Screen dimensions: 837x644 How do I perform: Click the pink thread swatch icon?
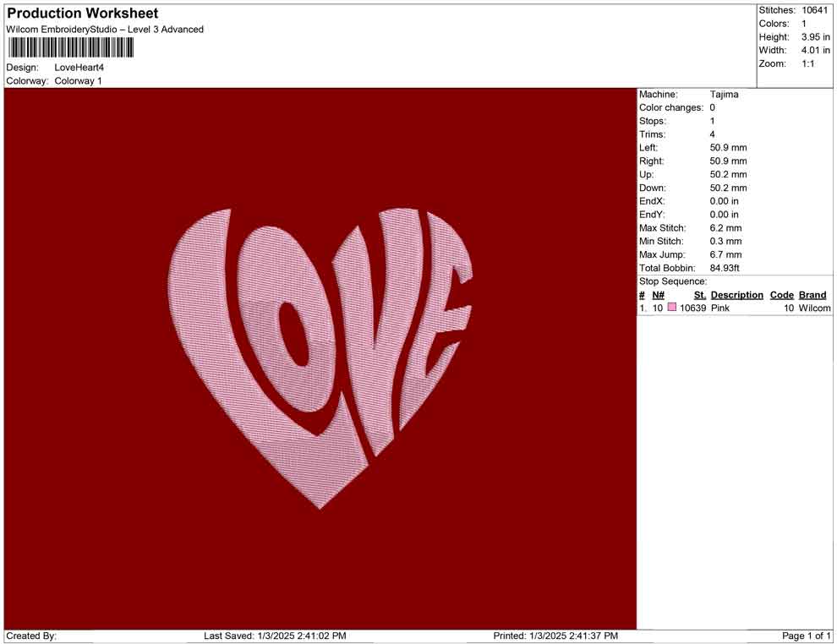pos(672,308)
